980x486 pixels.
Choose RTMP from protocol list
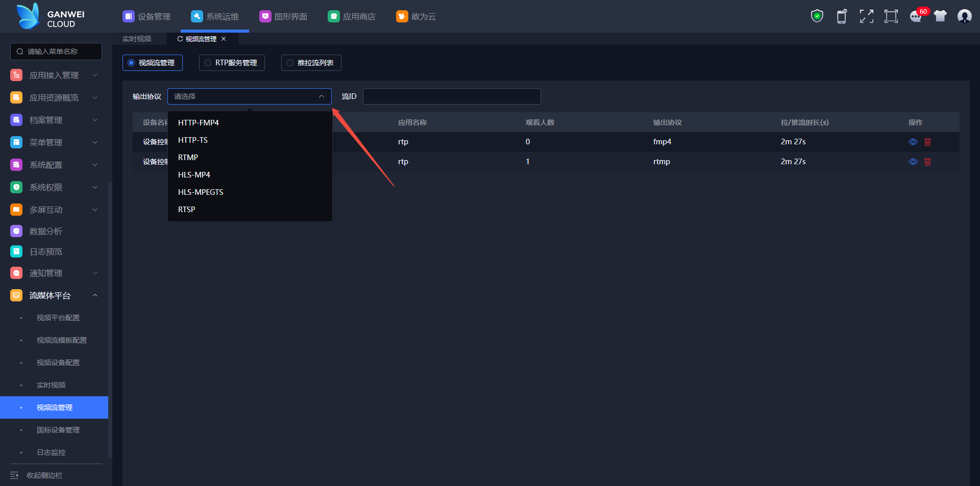(x=250, y=158)
